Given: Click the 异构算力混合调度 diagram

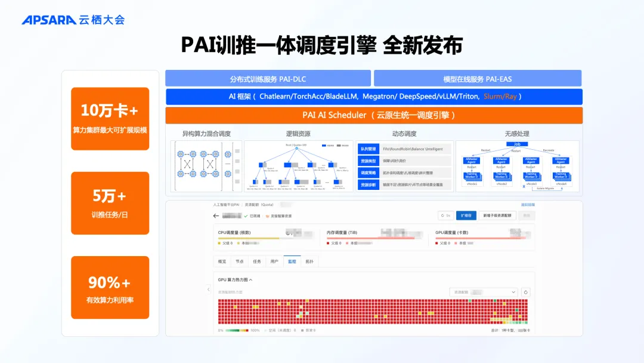Looking at the screenshot, I should [x=206, y=166].
